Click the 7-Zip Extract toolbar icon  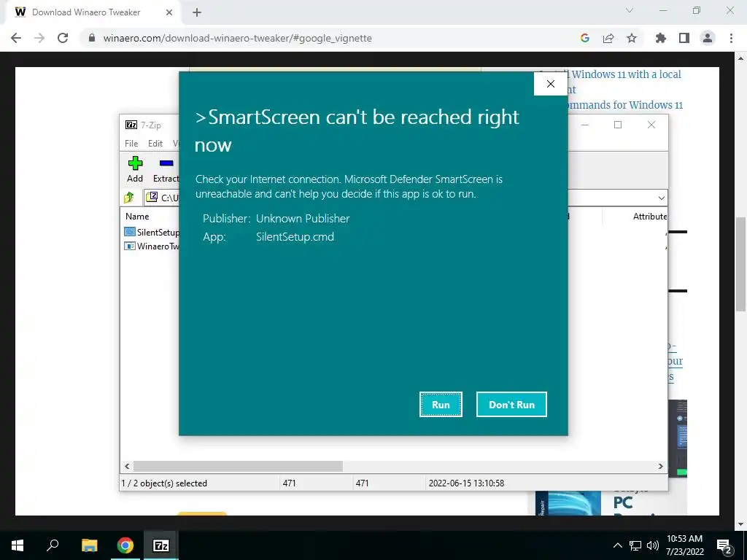coord(166,169)
